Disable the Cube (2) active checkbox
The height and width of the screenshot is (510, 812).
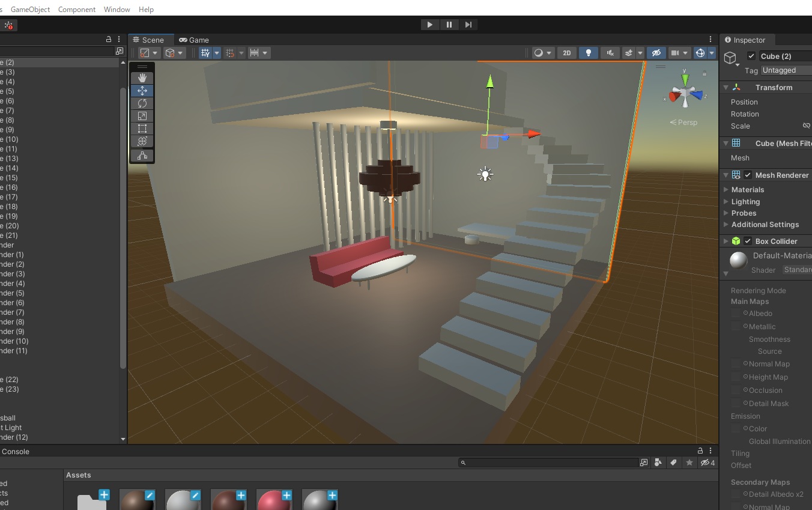(751, 56)
